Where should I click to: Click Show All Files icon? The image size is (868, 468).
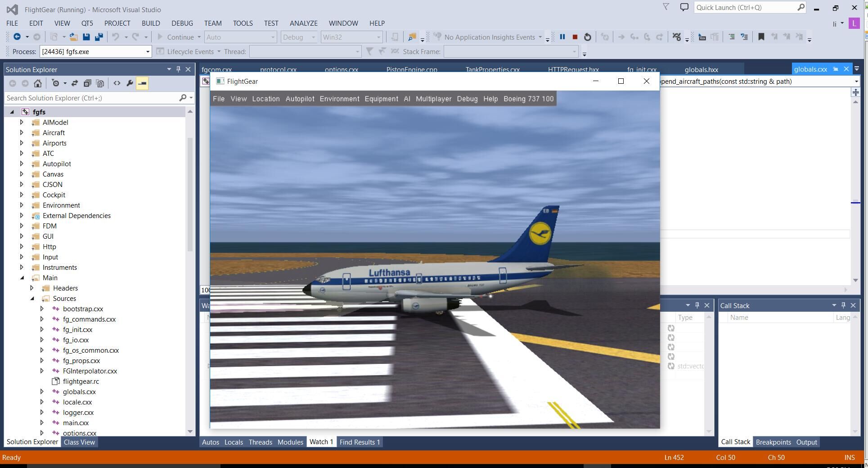point(100,83)
